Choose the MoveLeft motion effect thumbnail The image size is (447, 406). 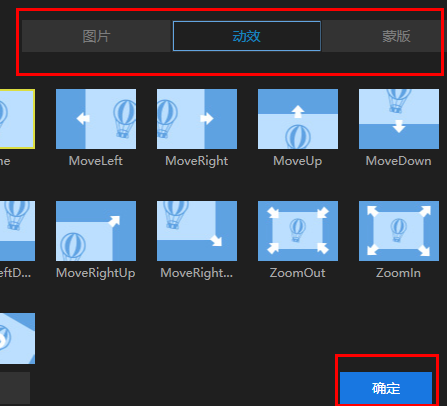tap(96, 119)
